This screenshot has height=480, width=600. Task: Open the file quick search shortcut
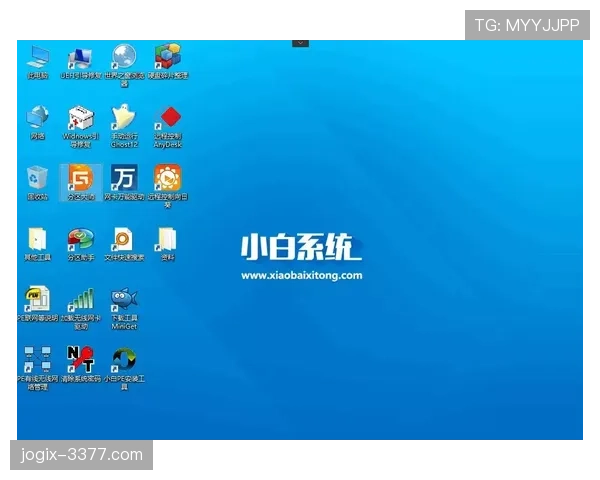124,244
